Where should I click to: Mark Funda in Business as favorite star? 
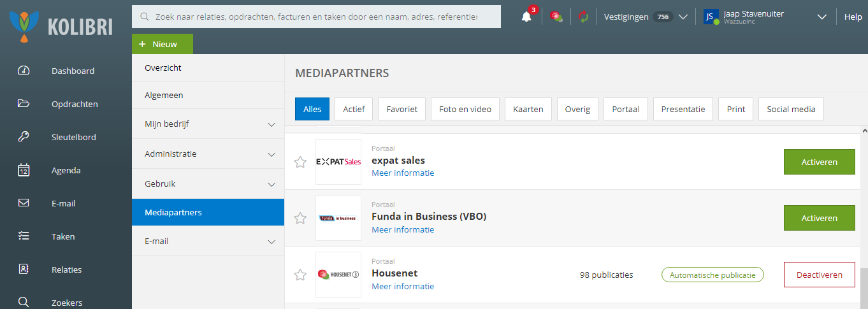[x=300, y=219]
